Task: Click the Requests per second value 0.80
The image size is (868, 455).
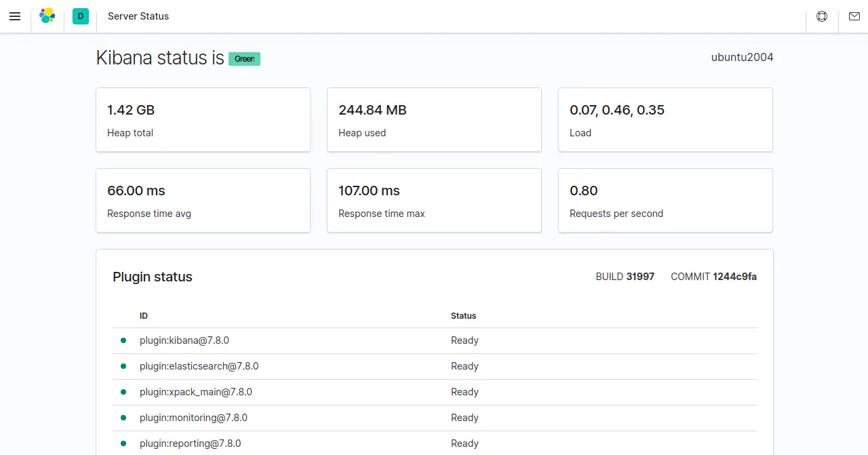Action: (x=584, y=191)
